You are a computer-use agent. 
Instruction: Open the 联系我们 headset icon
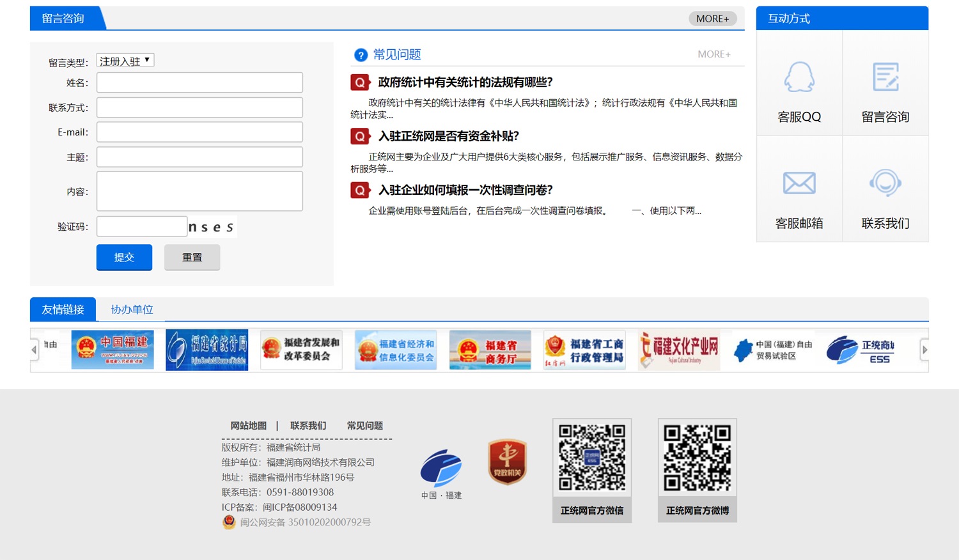[x=885, y=183]
